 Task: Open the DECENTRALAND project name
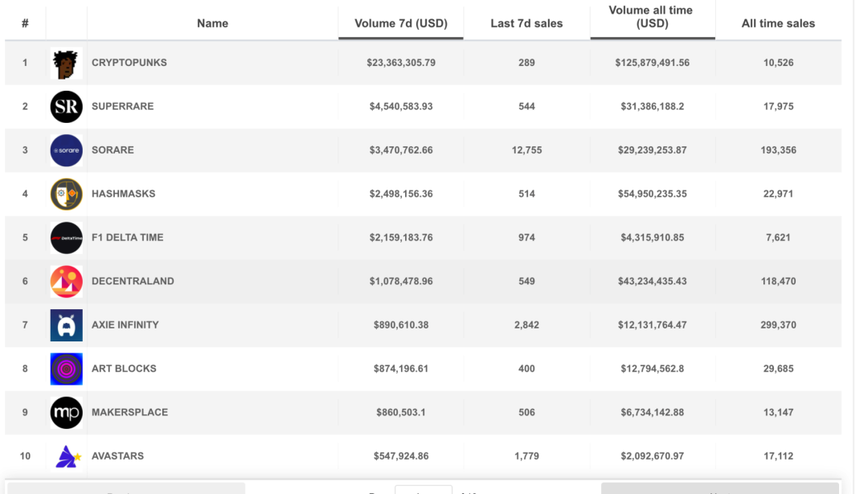click(133, 281)
